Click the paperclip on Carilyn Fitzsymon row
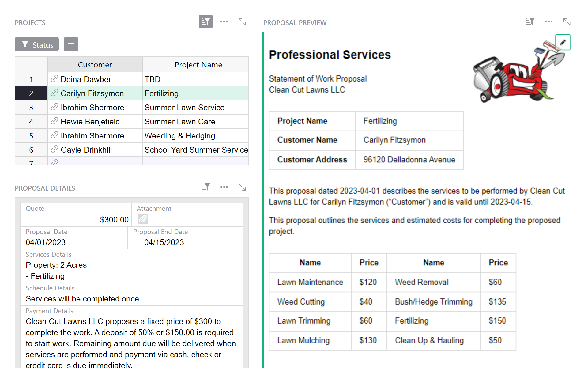Viewport: 588px width, 383px height. tap(55, 93)
